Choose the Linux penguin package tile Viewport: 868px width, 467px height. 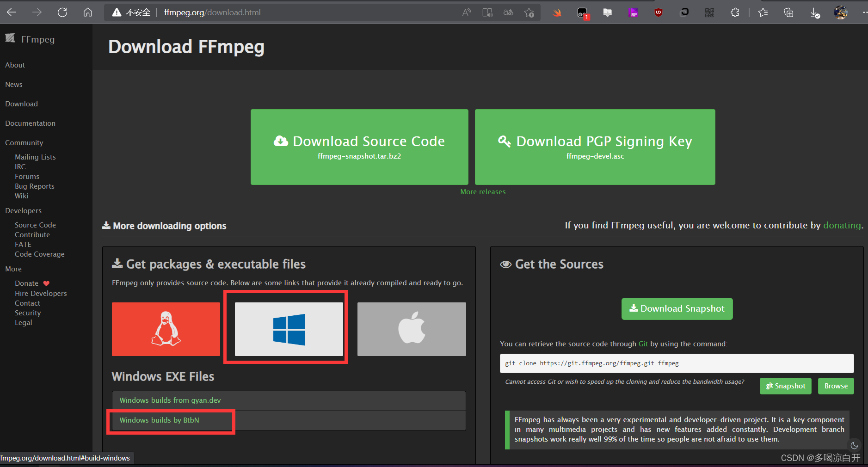(x=166, y=329)
